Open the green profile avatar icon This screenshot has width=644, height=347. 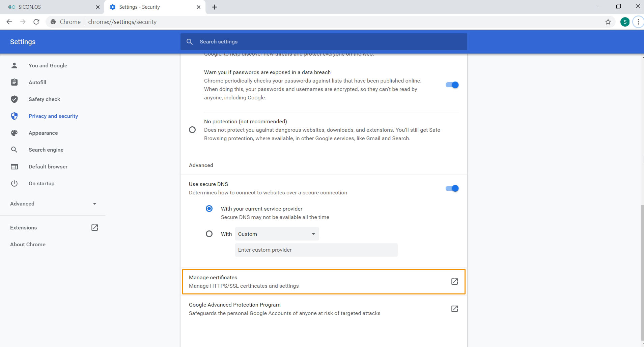(625, 22)
